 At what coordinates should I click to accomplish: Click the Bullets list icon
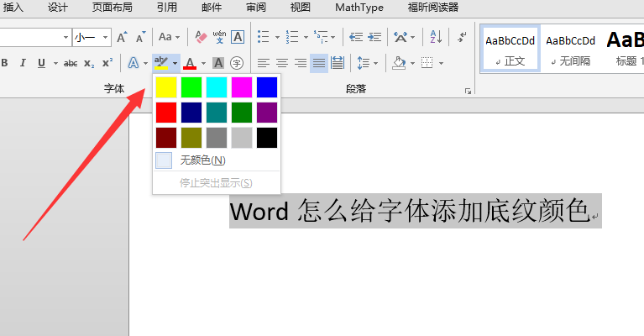264,37
